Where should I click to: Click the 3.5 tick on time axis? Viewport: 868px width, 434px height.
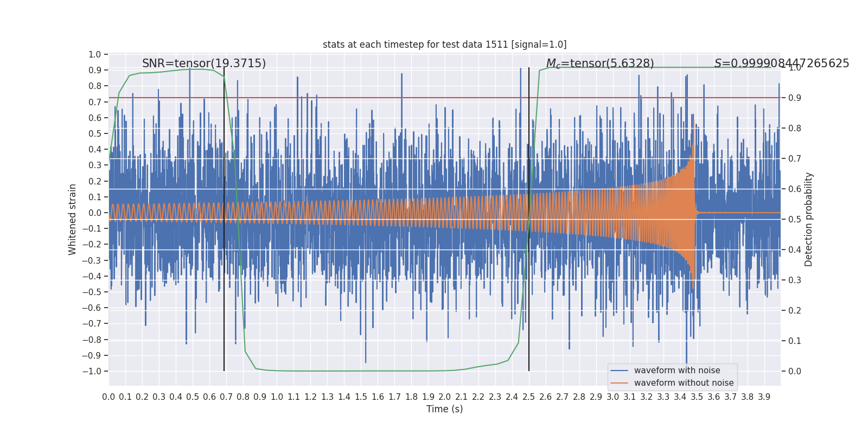point(697,397)
